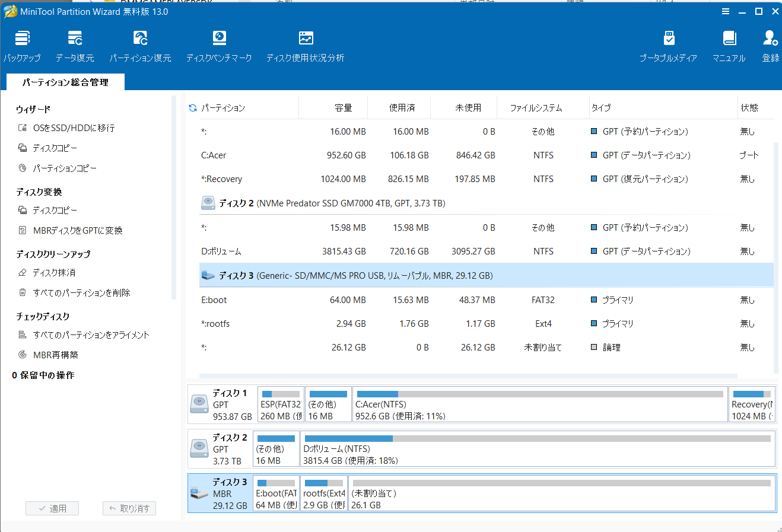Click OSをSSD/HDDに移行 wizard link
Screen dimensions: 782x532
click(74, 128)
